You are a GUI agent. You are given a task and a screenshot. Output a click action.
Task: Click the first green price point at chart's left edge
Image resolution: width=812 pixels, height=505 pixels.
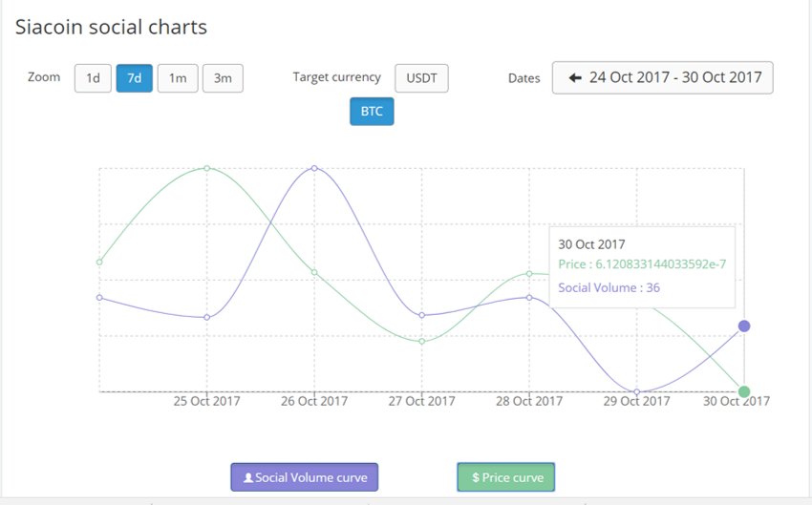point(99,262)
